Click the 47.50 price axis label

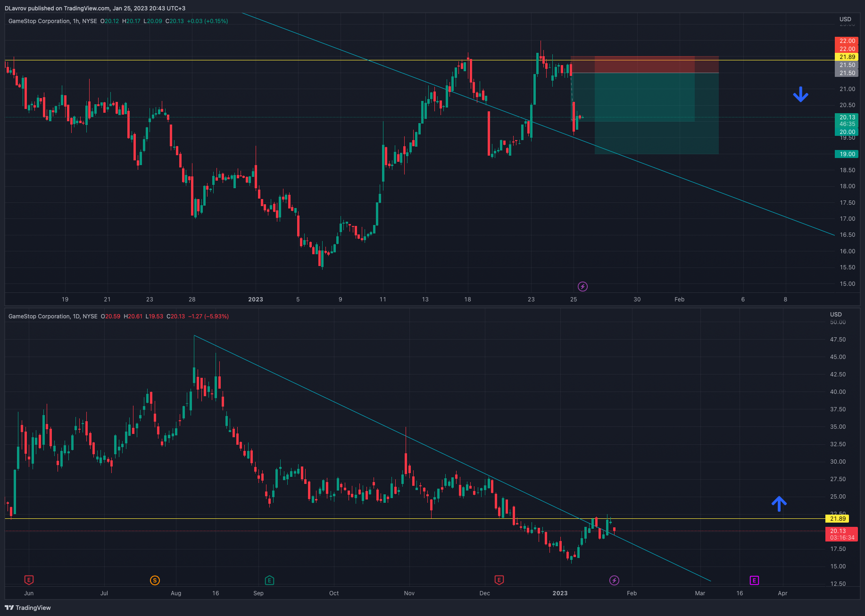(838, 340)
